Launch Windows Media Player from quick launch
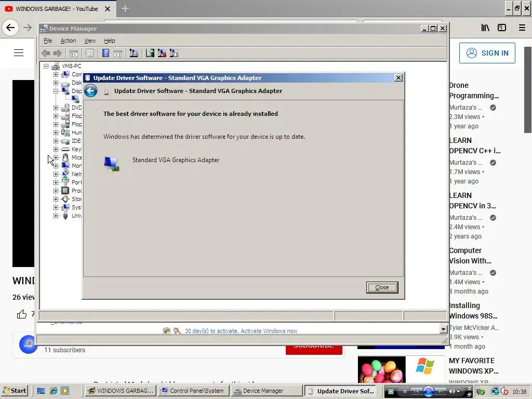 point(65,391)
